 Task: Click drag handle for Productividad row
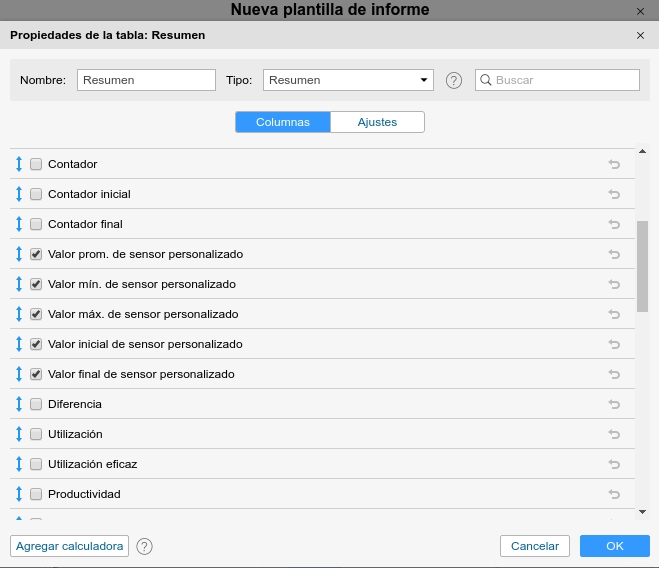(x=18, y=494)
